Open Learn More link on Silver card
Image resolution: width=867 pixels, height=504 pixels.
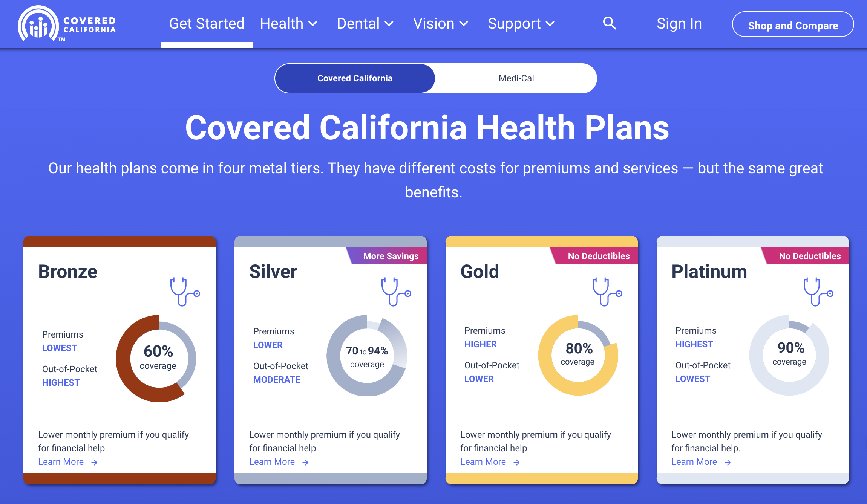279,462
